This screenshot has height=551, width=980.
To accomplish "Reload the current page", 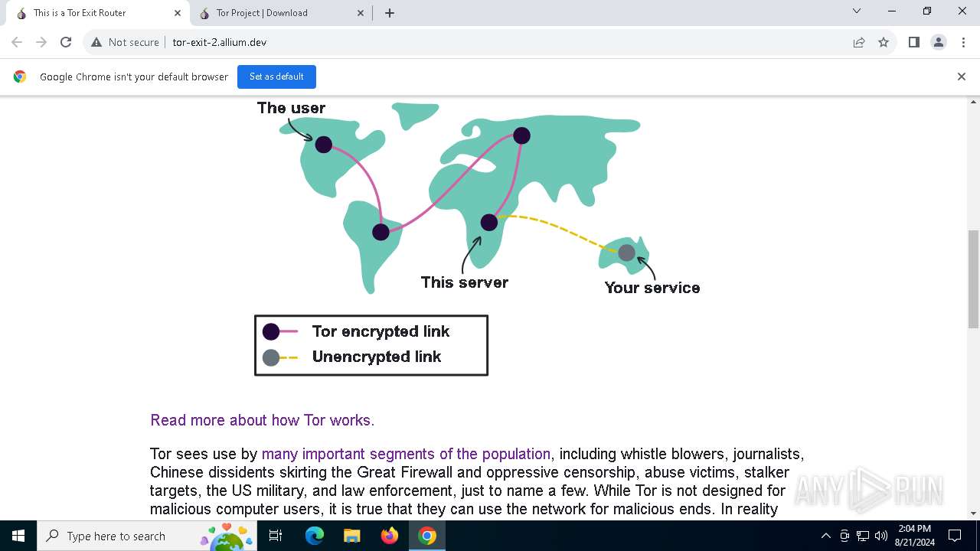I will tap(66, 42).
